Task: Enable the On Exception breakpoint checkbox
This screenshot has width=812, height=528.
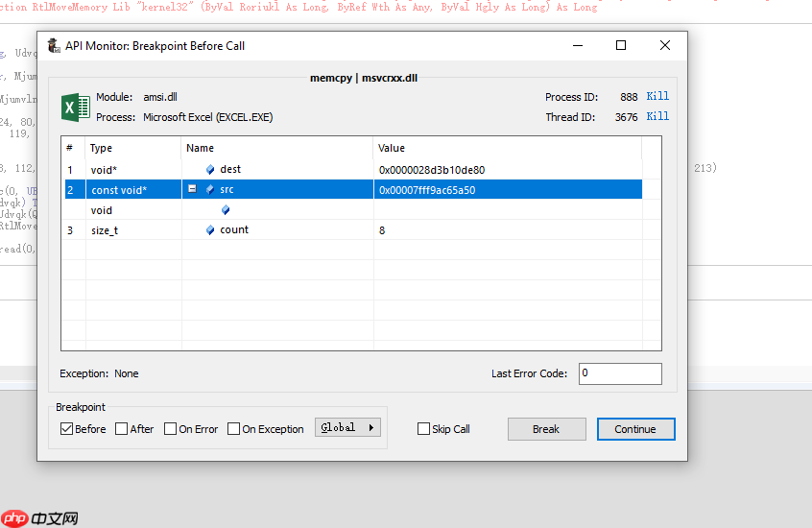Action: tap(233, 428)
